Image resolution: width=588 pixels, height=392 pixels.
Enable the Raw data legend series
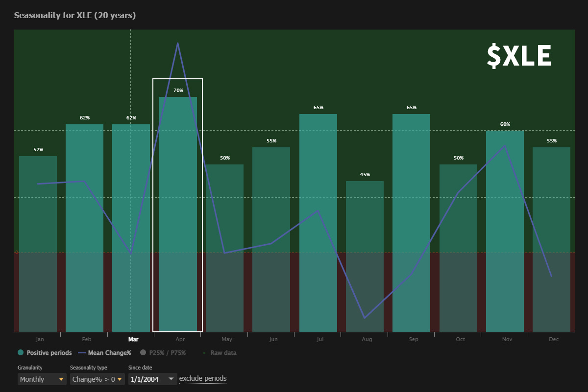pos(219,353)
